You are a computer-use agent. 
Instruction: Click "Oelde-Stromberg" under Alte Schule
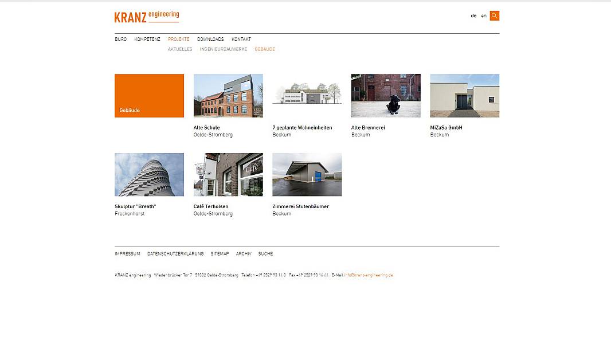(x=213, y=135)
